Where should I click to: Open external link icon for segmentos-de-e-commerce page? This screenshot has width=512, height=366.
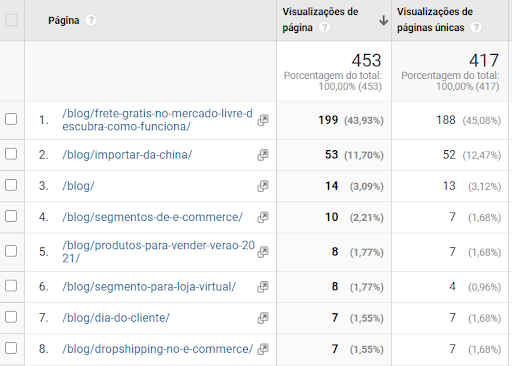(263, 217)
